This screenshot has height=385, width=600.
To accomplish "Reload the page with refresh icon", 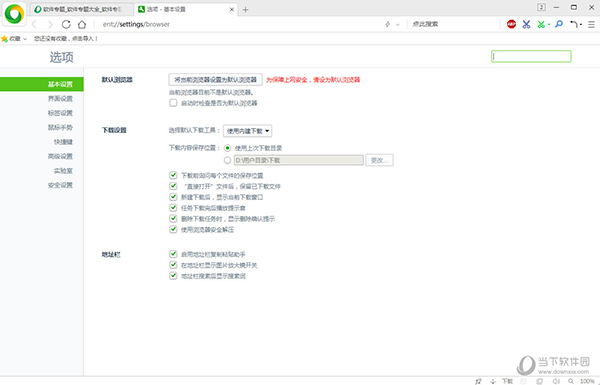I will (x=66, y=24).
